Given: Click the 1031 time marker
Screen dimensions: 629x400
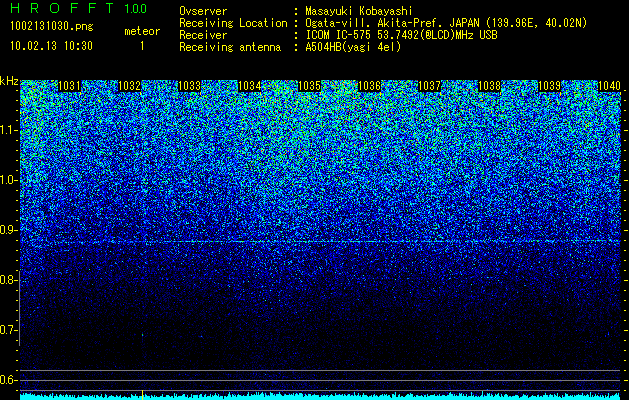Looking at the screenshot, I should [69, 86].
